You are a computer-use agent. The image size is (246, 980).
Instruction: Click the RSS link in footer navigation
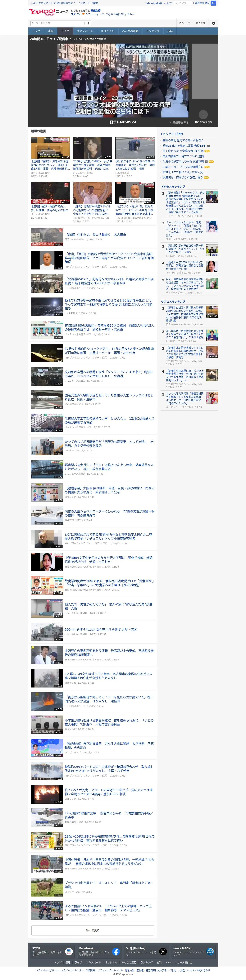pos(168,962)
